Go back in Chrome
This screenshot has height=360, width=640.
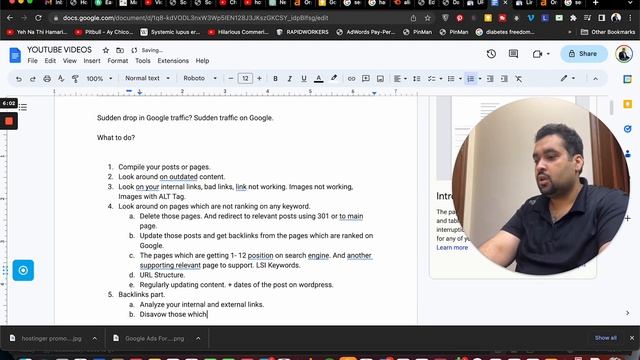click(10, 18)
